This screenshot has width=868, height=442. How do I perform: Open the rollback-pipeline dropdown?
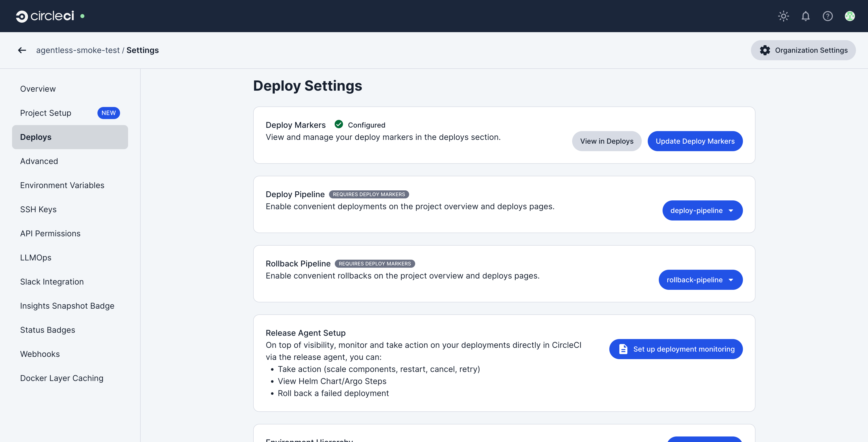click(x=700, y=280)
